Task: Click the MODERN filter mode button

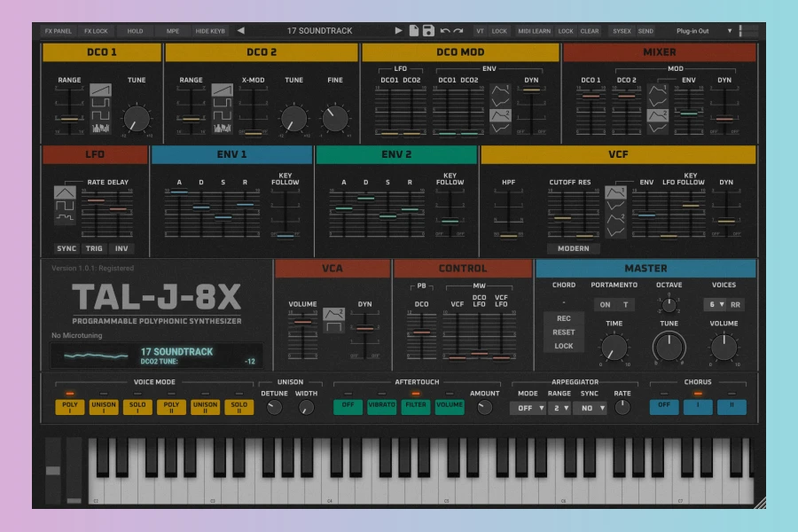Action: tap(573, 248)
